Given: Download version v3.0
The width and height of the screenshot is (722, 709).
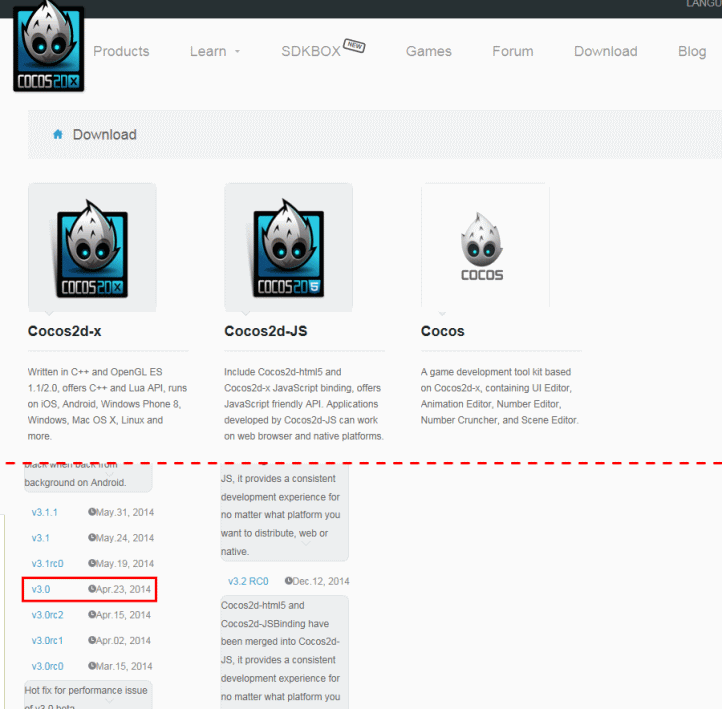Looking at the screenshot, I should point(41,589).
